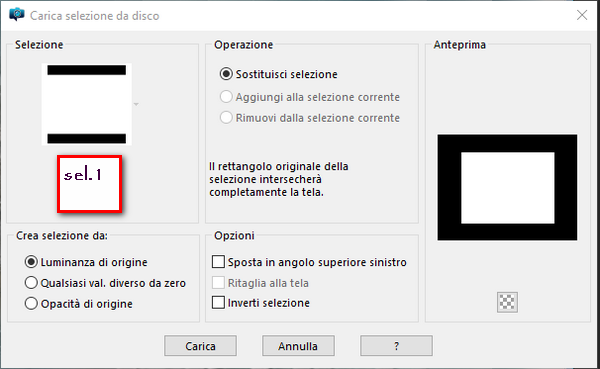The height and width of the screenshot is (369, 600).
Task: Toggle the transparency checkerboard preview icon
Action: (507, 302)
